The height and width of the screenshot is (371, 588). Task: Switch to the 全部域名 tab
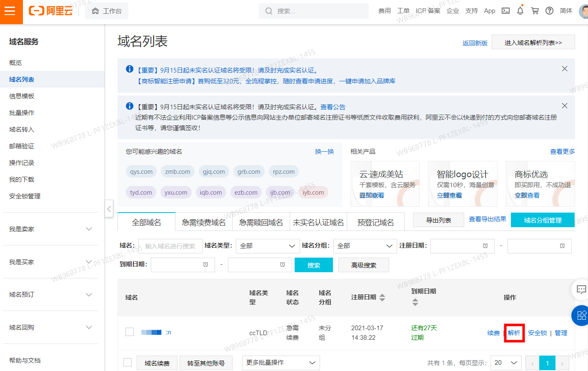tap(146, 222)
